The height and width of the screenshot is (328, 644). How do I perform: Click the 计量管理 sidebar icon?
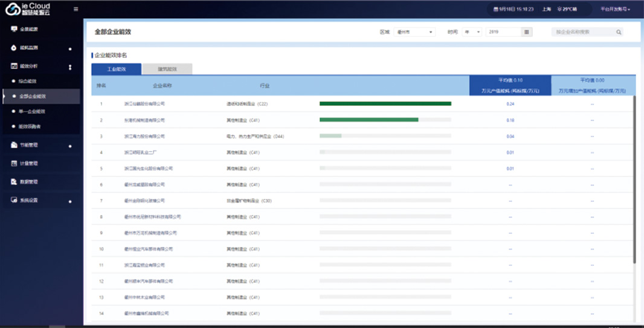[14, 164]
